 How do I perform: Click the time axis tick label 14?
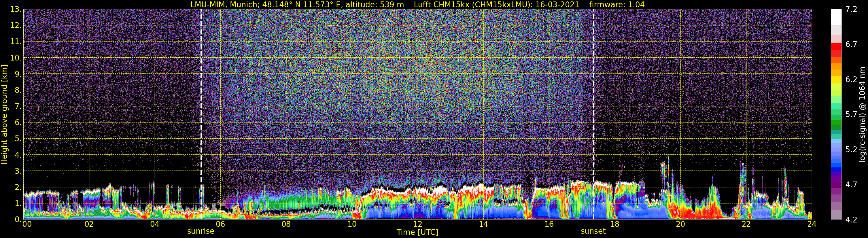coord(483,224)
